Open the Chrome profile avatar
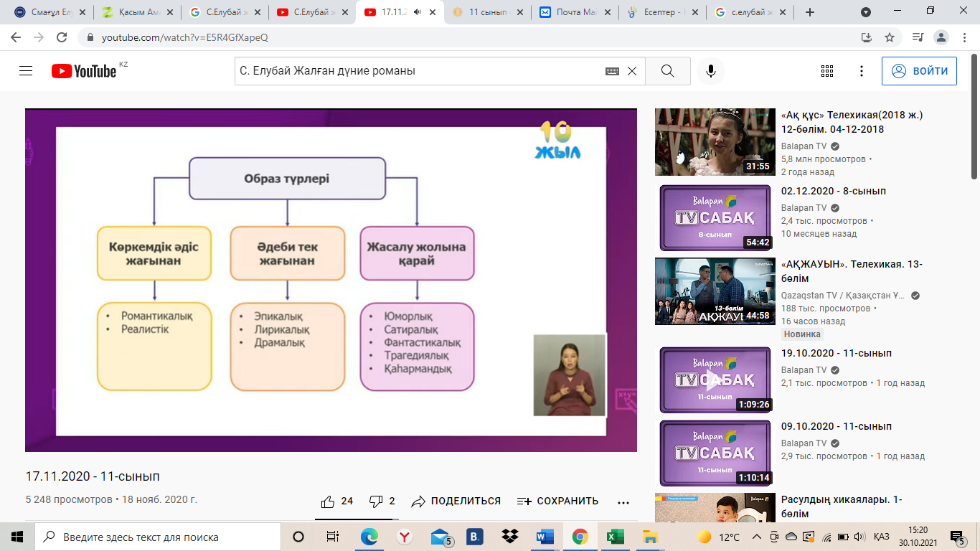This screenshot has height=551, width=980. click(941, 37)
